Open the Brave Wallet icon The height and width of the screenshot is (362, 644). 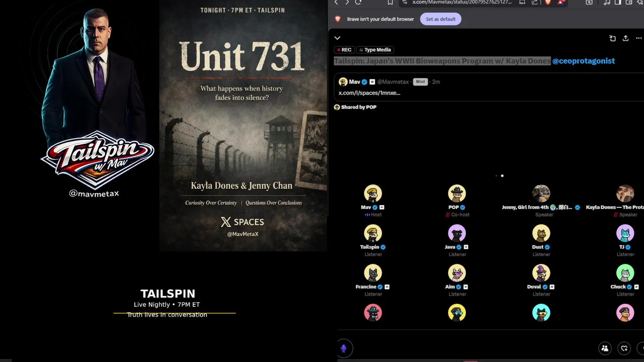(x=628, y=2)
